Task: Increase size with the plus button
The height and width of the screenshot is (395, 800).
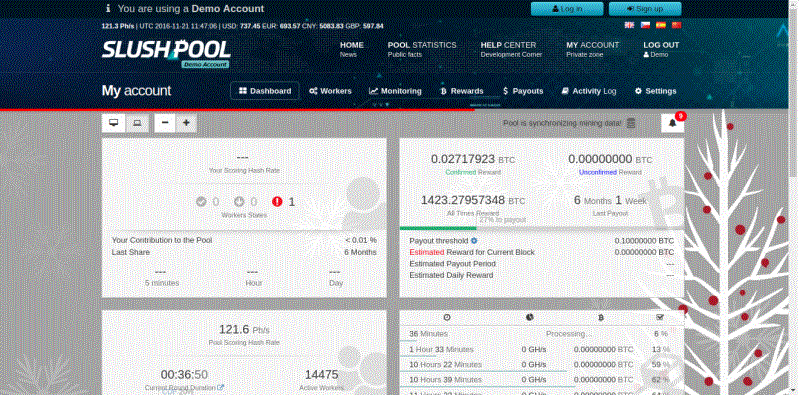Action: [186, 123]
